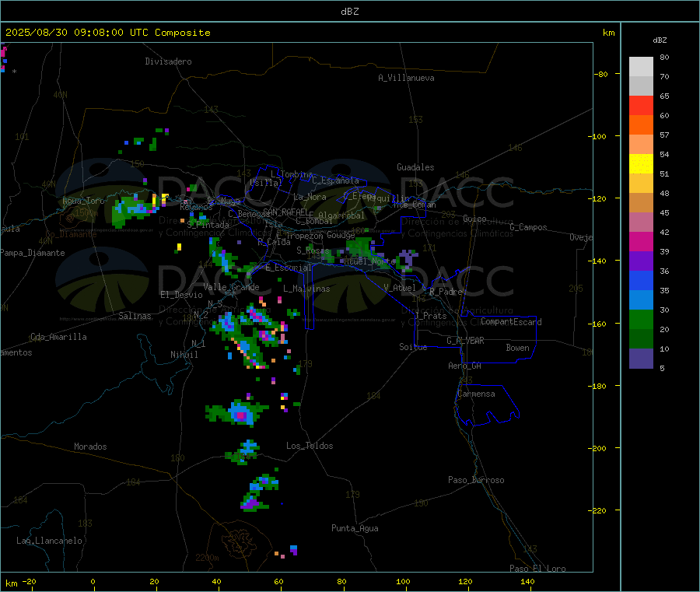Click the L_Malvinas place label
Viewport: 700px width, 592px height.
[306, 289]
